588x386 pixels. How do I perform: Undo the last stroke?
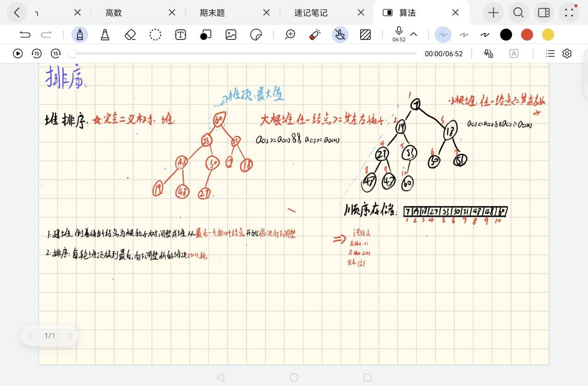click(x=25, y=34)
